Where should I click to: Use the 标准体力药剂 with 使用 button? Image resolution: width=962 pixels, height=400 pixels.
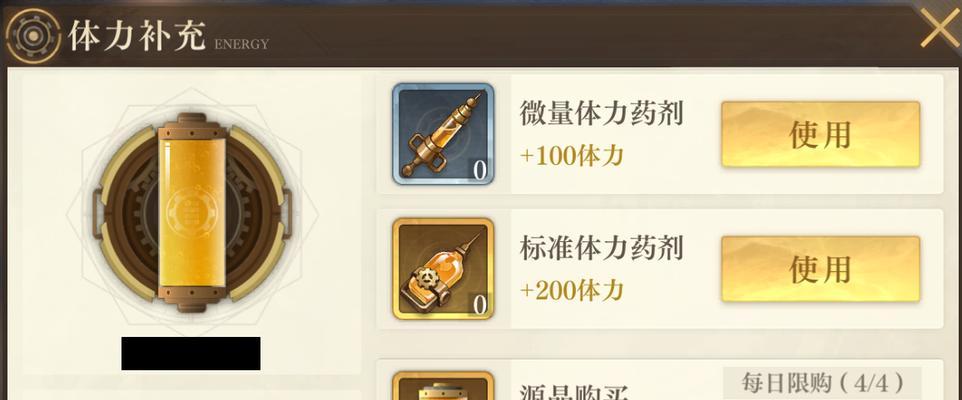click(820, 269)
